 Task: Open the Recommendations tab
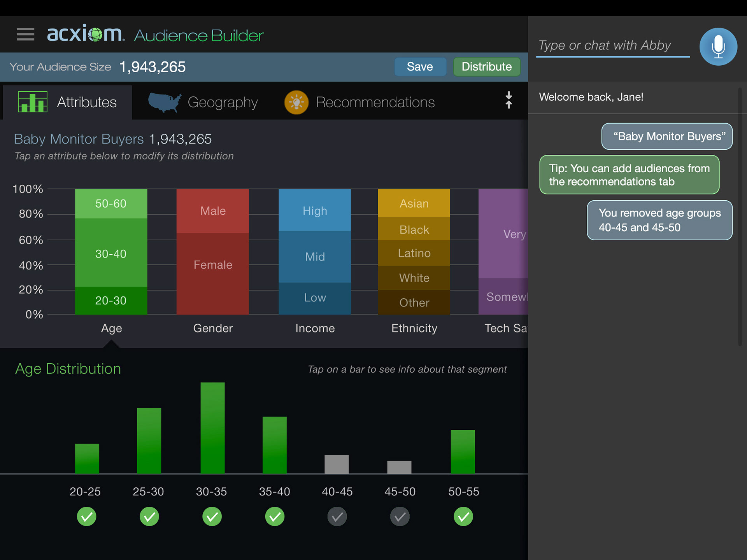[375, 102]
